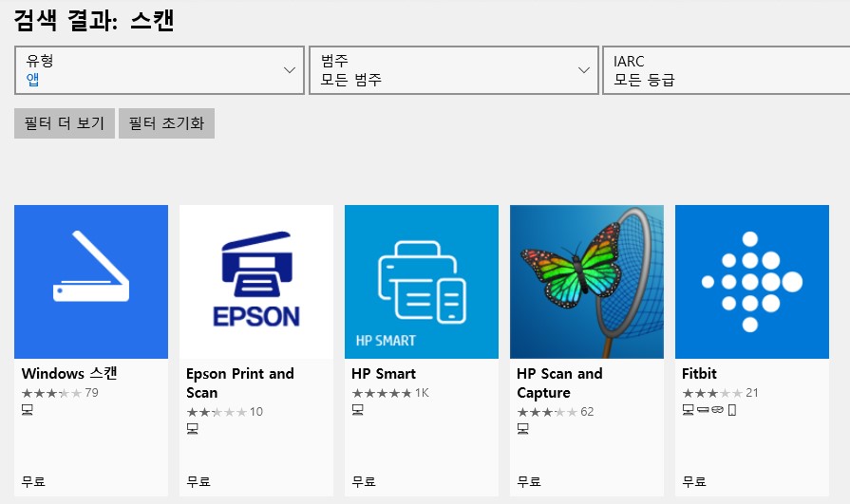850x504 pixels.
Task: Click the Fitbit star rating with 21 reviews
Action: pyautogui.click(x=721, y=393)
